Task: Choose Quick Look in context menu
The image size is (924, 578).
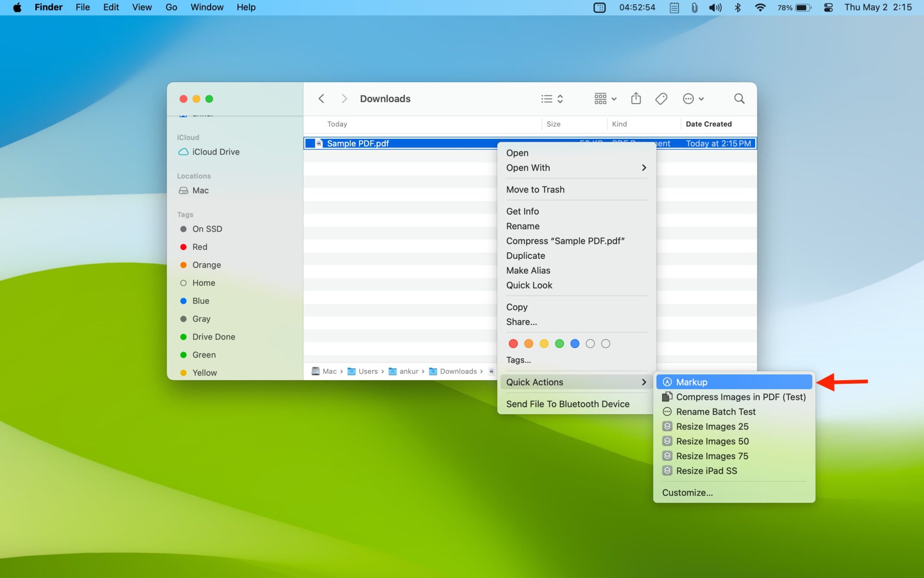Action: pos(576,285)
